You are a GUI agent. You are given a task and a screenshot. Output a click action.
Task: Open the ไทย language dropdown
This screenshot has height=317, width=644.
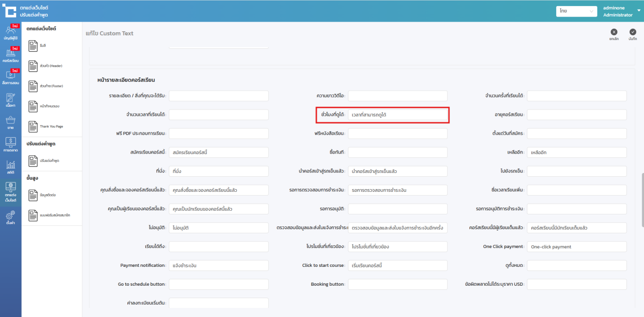pyautogui.click(x=576, y=11)
